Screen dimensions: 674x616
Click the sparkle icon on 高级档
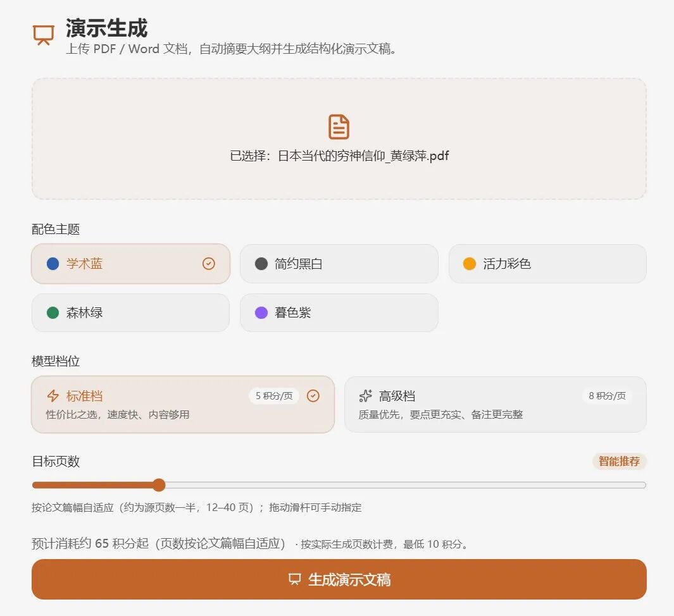[x=365, y=396]
